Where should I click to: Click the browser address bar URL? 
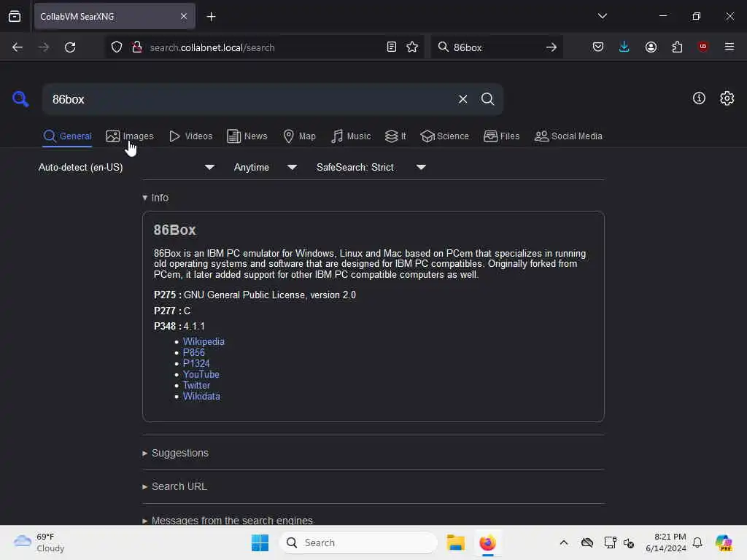click(x=212, y=47)
